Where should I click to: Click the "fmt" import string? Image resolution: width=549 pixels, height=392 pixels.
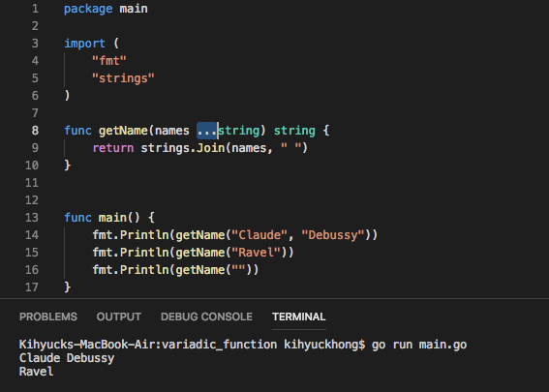[108, 61]
